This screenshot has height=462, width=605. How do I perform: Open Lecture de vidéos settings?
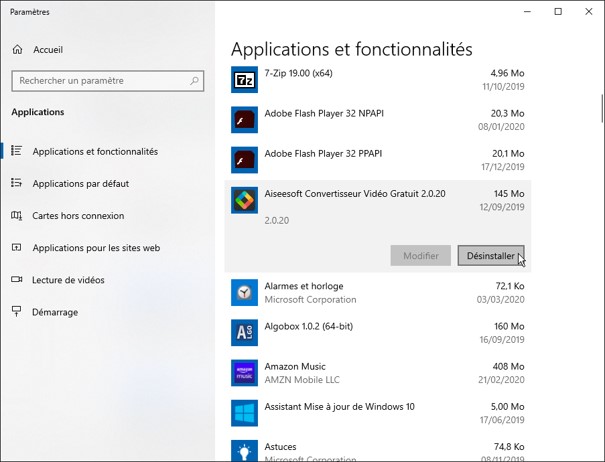click(68, 280)
